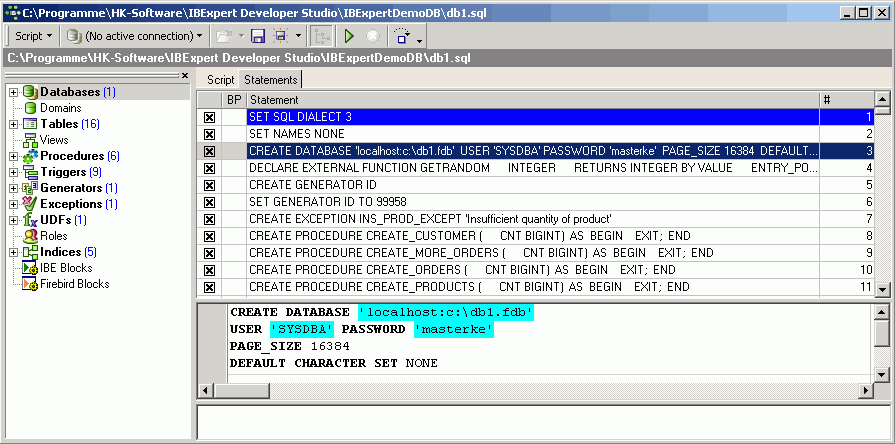Click the Generators icon in the tree
Viewport: 895px width, 444px height.
pyautogui.click(x=30, y=188)
